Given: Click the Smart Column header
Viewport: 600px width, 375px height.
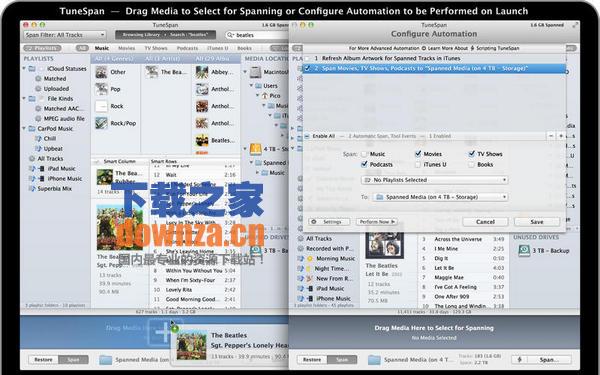Looking at the screenshot, I should (x=119, y=161).
